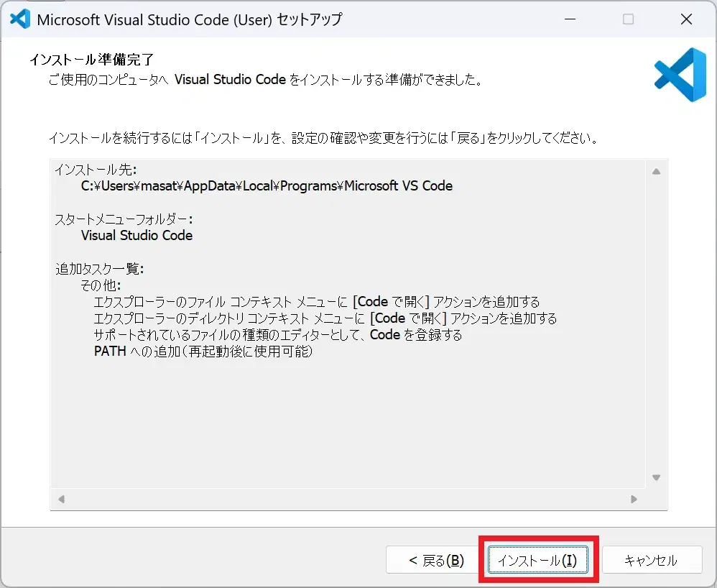Click the maximize icon on the title bar
The height and width of the screenshot is (588, 717).
pyautogui.click(x=628, y=19)
